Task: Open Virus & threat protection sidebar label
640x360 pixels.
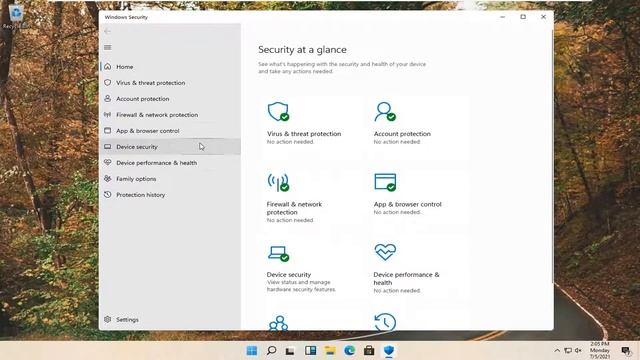Action: coord(151,82)
